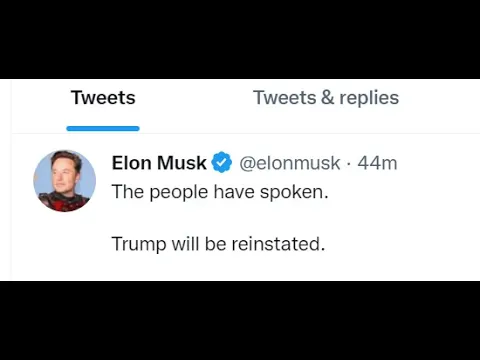Click the word "reinstated" in the tweet
The width and height of the screenshot is (480, 360).
click(x=276, y=244)
